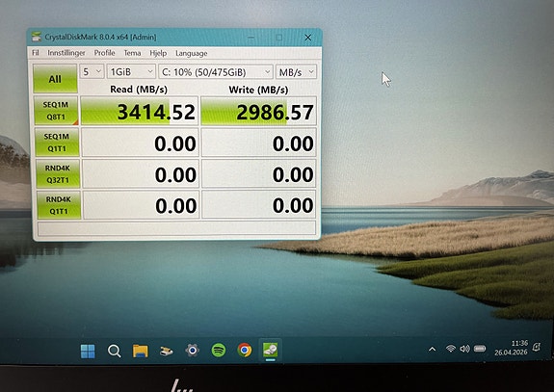Expand the test count dropdown showing 5
554x392 pixels.
click(x=92, y=71)
